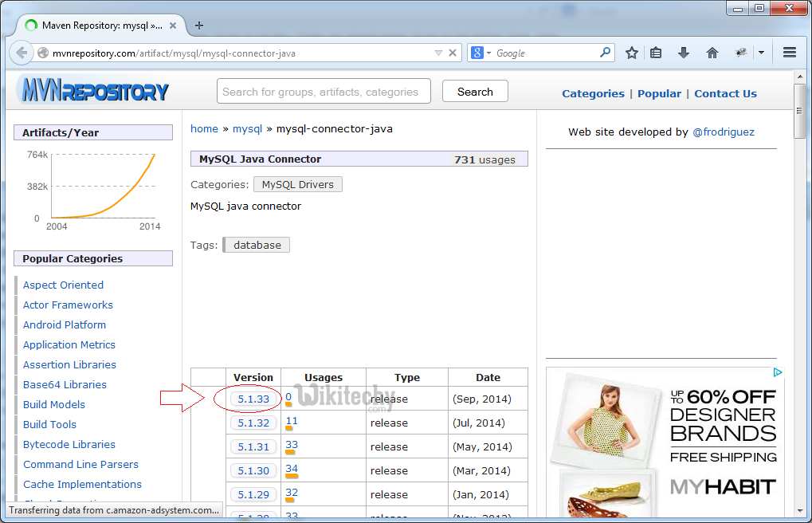Expand the URL bar history dropdown

pos(437,53)
